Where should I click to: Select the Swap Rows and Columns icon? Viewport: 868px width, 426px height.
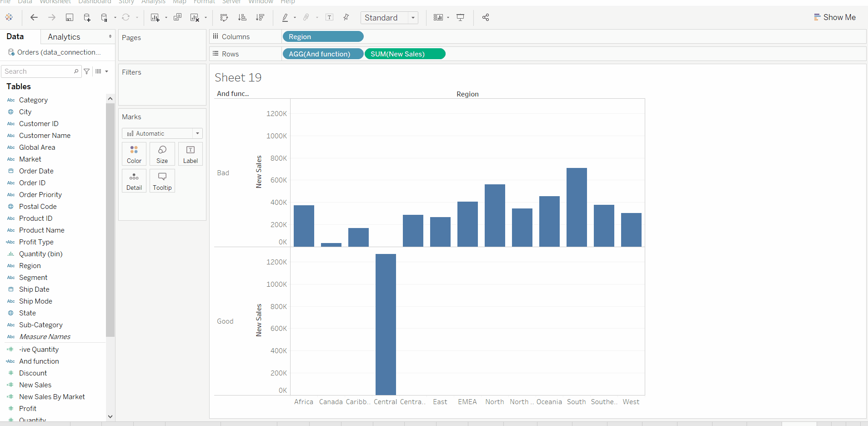(224, 17)
